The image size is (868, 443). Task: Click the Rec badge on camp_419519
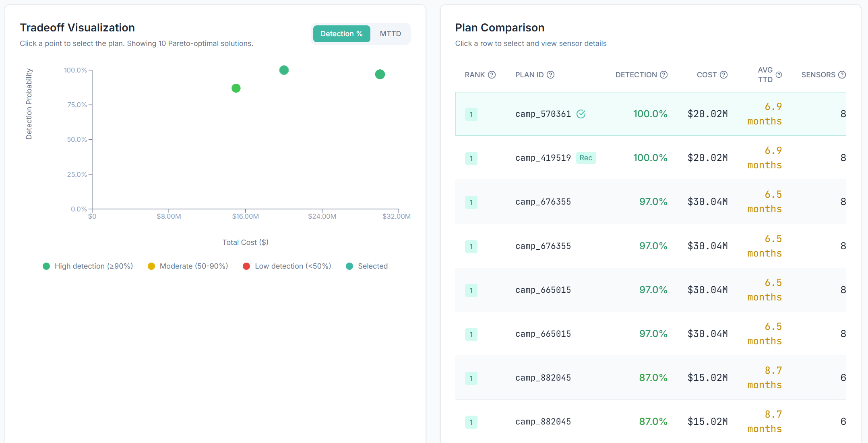point(586,158)
